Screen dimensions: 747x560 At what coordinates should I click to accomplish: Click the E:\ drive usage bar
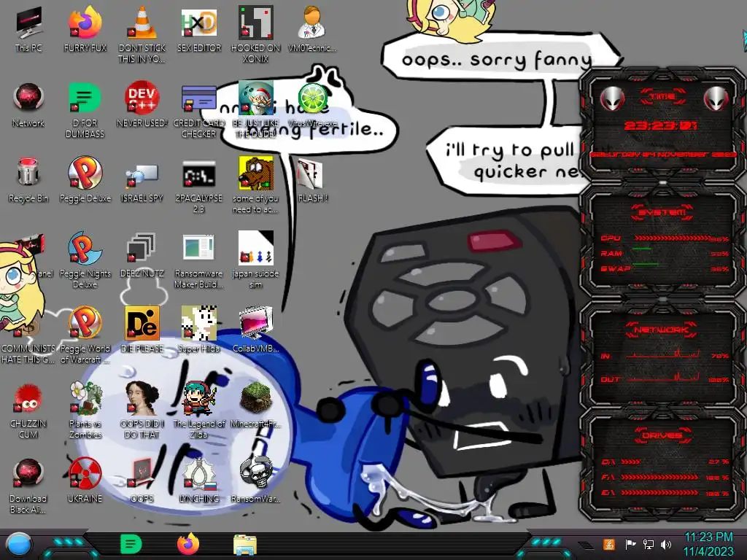point(659,492)
